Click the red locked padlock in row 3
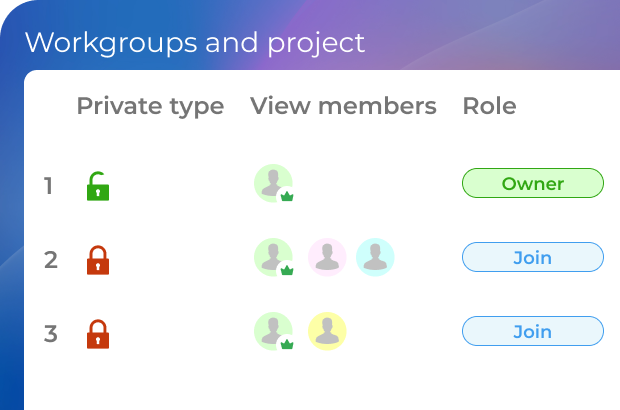Viewport: 620px width, 410px height. 97,333
